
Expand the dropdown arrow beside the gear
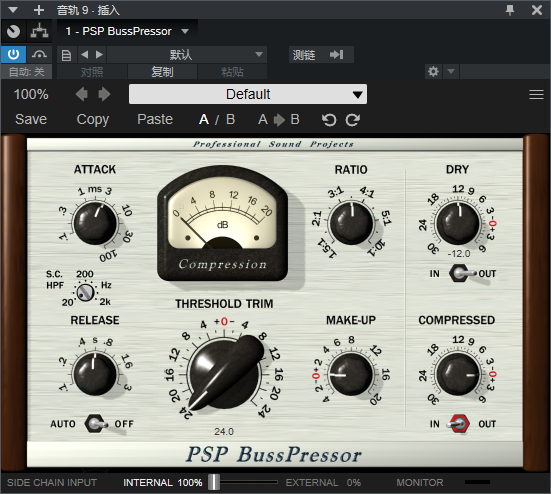point(451,72)
